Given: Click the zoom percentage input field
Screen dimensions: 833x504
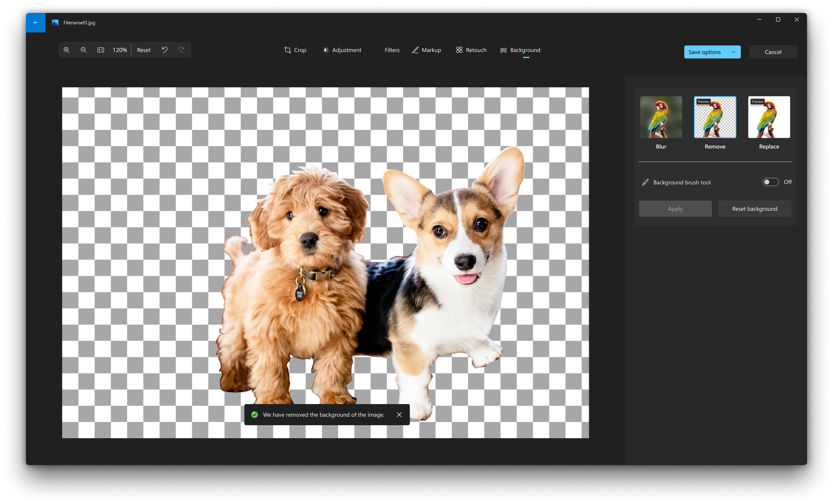Looking at the screenshot, I should pos(119,49).
